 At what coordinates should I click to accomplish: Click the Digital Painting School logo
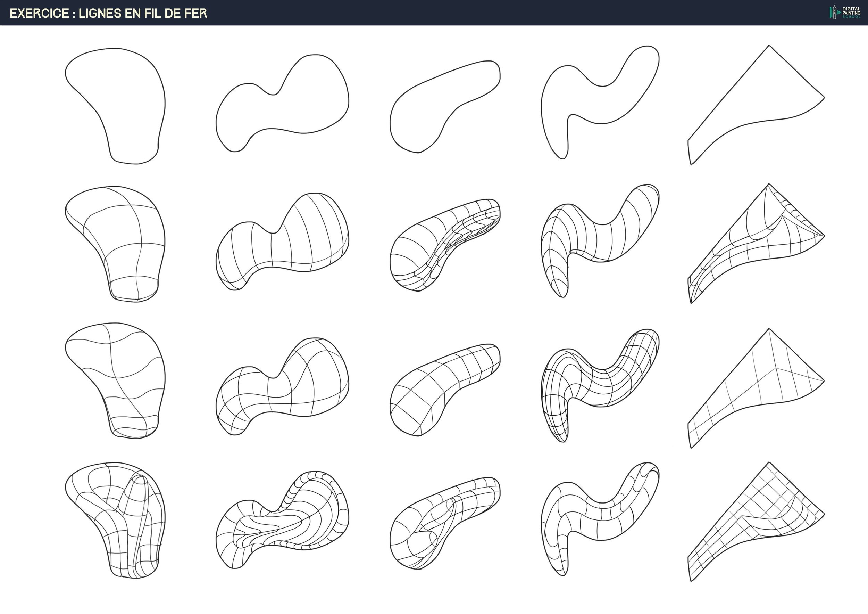(x=844, y=13)
